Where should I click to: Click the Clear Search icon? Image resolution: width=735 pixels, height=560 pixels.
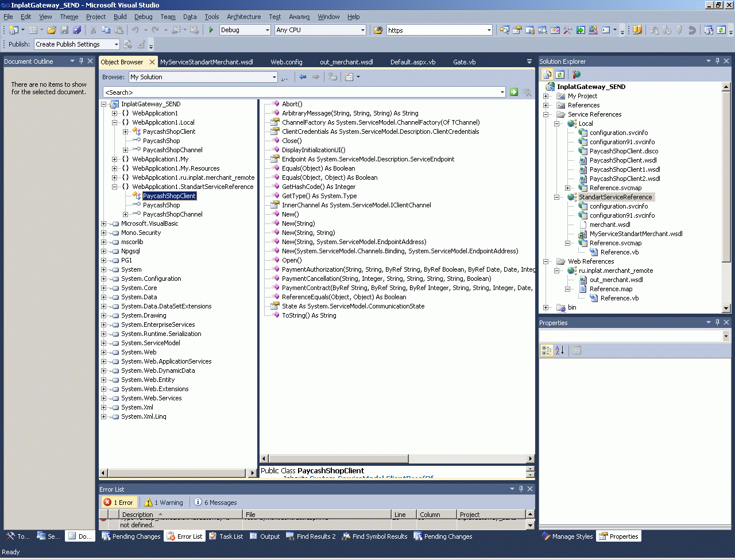[528, 92]
